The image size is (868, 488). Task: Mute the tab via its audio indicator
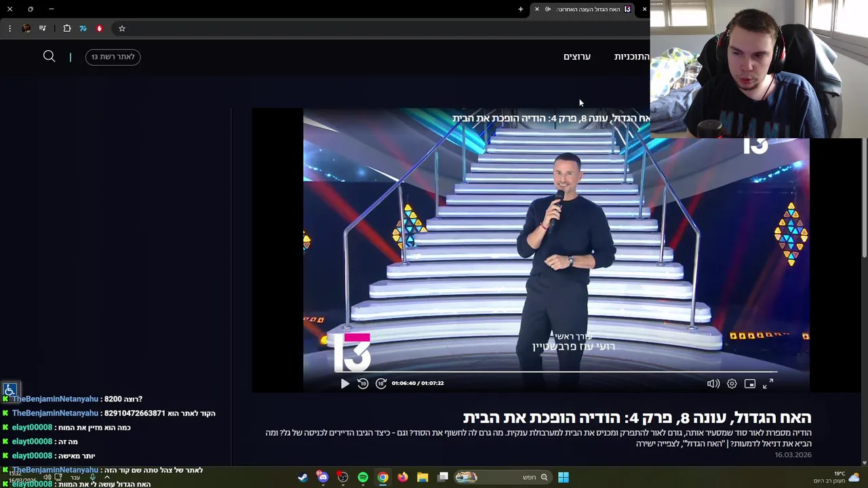548,9
